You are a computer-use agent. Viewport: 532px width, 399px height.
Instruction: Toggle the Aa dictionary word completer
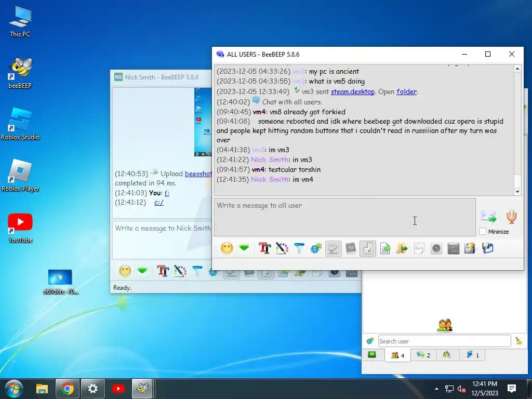(351, 248)
